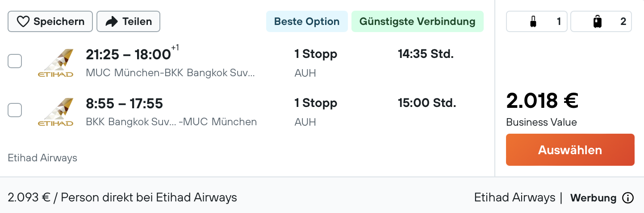Screen dimensions: 644x213
Task: Click the Speichern button
Action: click(x=50, y=21)
